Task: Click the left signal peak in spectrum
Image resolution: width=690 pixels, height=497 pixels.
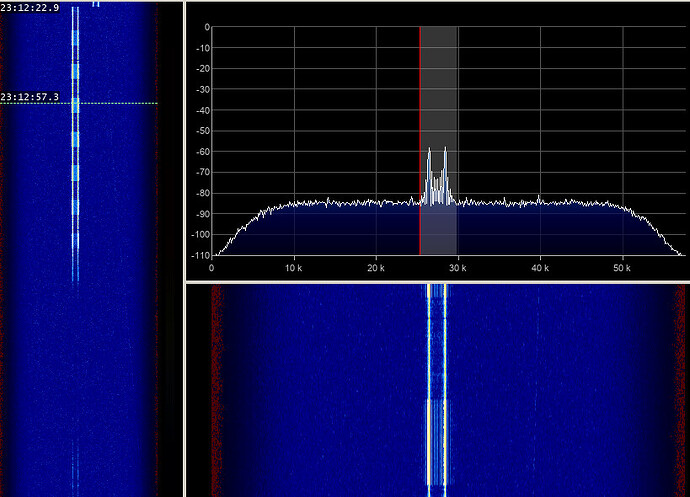Action: (430, 150)
